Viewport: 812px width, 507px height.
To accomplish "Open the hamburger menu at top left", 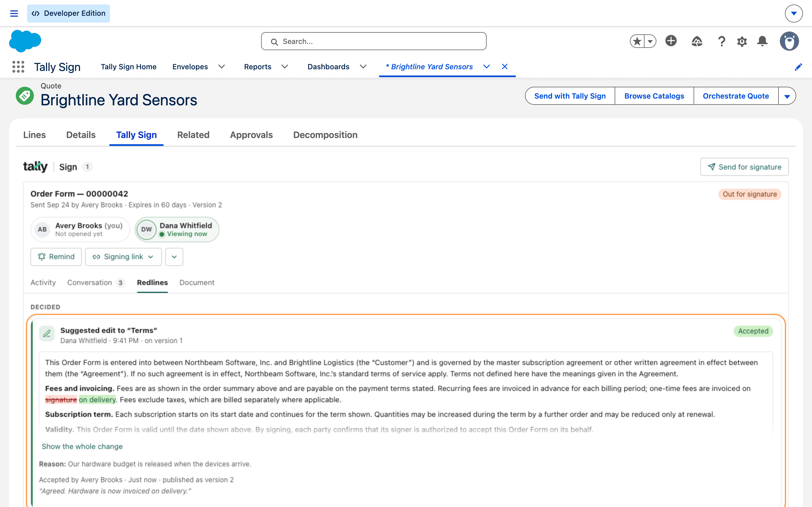I will 14,14.
